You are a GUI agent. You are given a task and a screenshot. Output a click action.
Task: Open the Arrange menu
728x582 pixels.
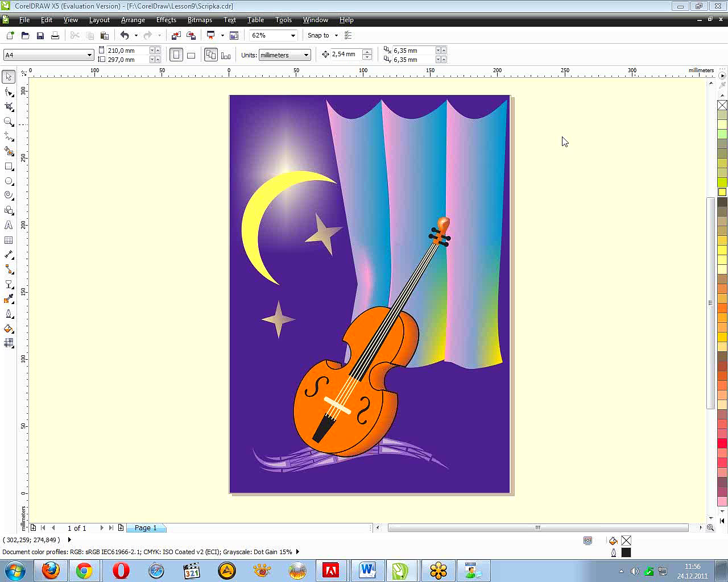point(133,20)
